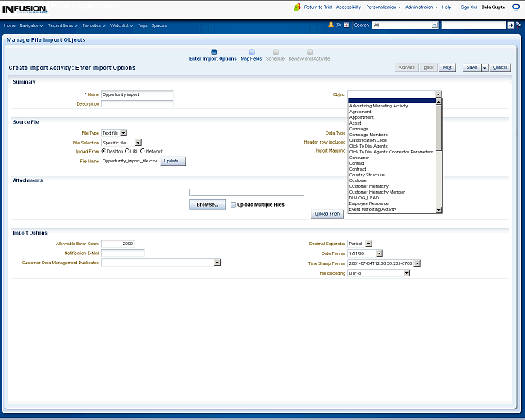Screen dimensions: 525x420
Task: Enable the Upload Multiple Files checkbox
Action: click(x=233, y=204)
